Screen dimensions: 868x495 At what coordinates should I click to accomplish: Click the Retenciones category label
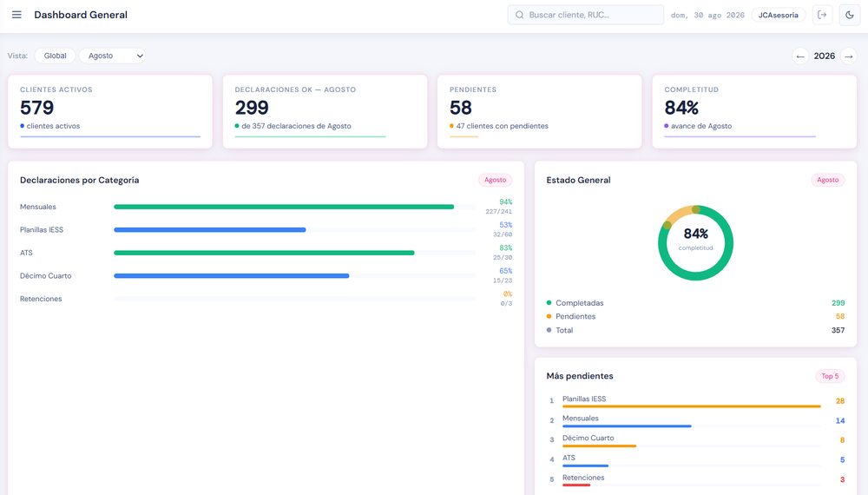tap(41, 299)
